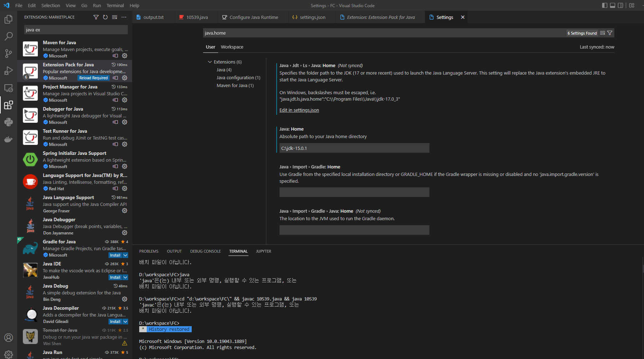The image size is (644, 359).
Task: Switch to Configure Java Runtime tab
Action: click(x=253, y=17)
